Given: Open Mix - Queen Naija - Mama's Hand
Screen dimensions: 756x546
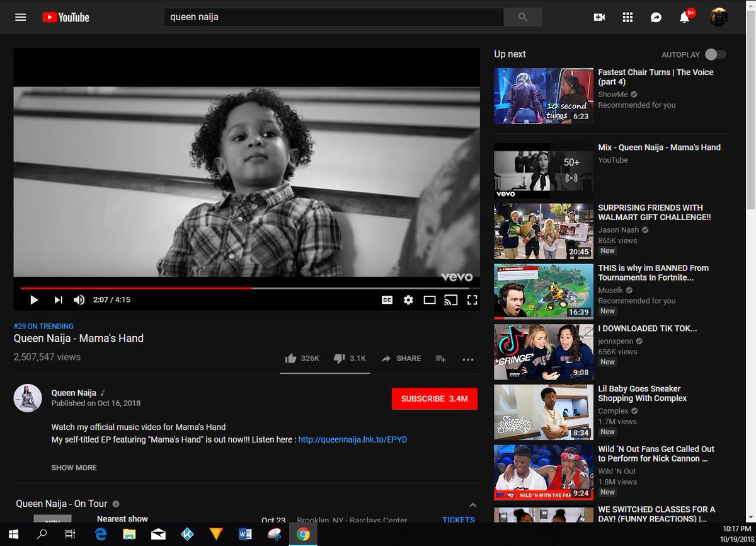Looking at the screenshot, I should [x=659, y=148].
